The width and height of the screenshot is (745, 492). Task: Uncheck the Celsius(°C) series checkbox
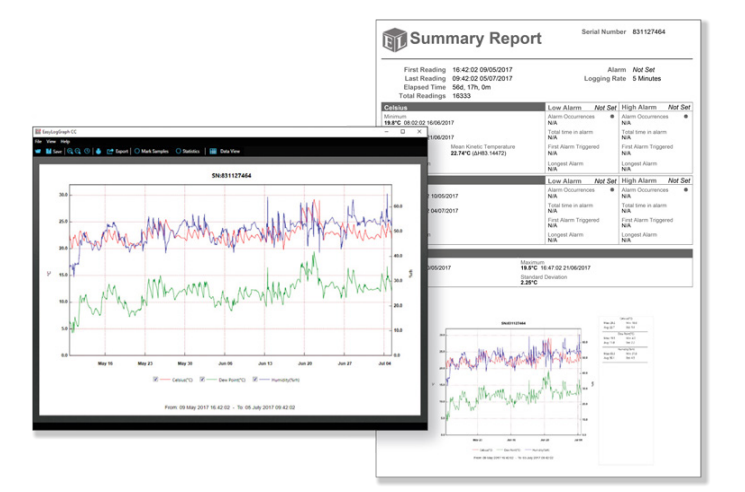point(156,380)
